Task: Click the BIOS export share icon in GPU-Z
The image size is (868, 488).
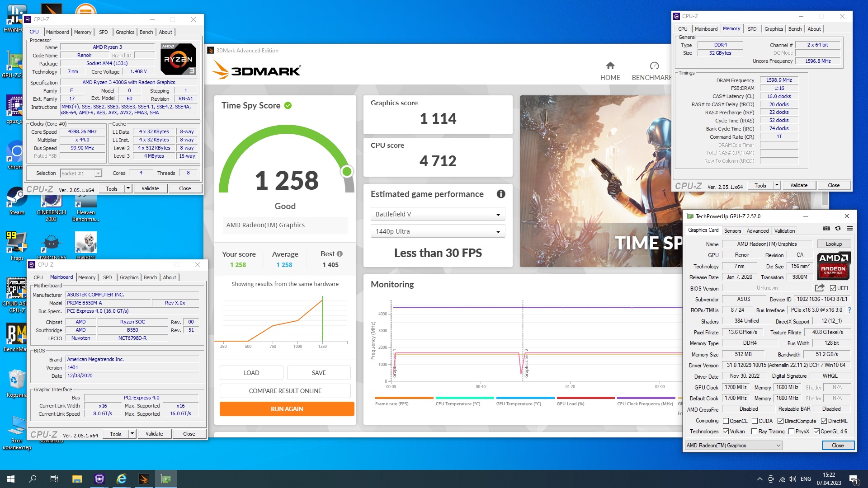Action: [820, 287]
